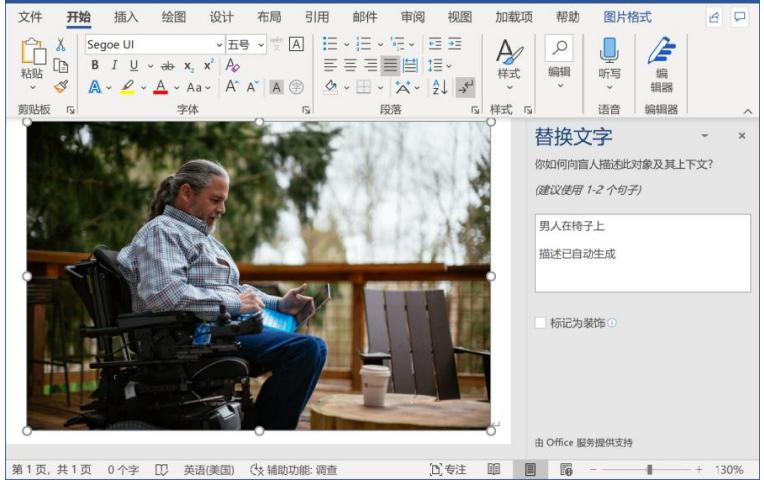Open the Segoe UI font dropdown
This screenshot has height=484, width=764.
[219, 45]
